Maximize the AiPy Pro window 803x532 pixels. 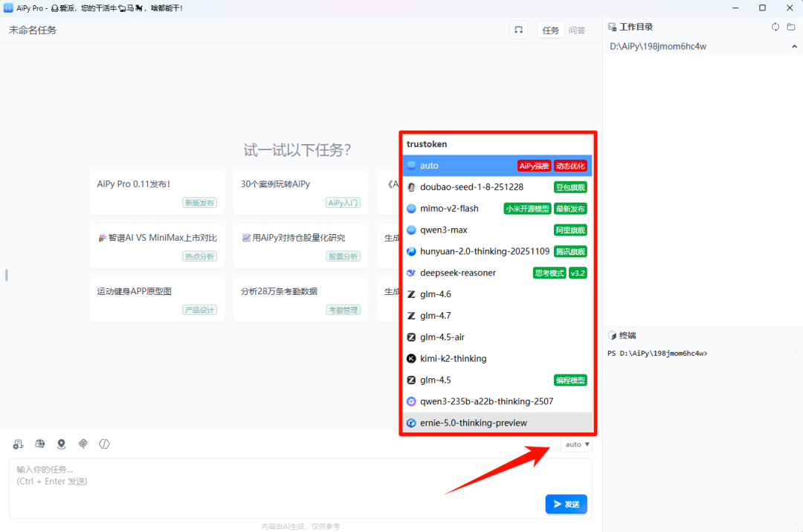pyautogui.click(x=762, y=7)
